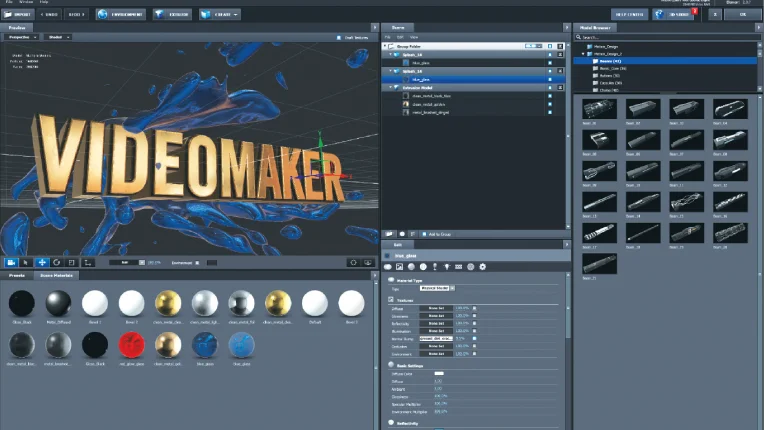Click the OK button
This screenshot has width=764, height=430.
(743, 15)
